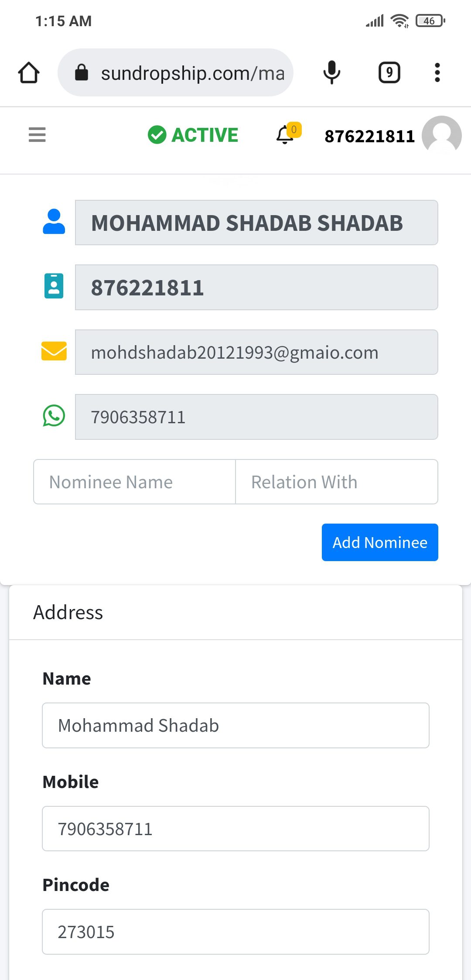This screenshot has height=980, width=471.
Task: Click the address Mobile input field
Action: [235, 829]
